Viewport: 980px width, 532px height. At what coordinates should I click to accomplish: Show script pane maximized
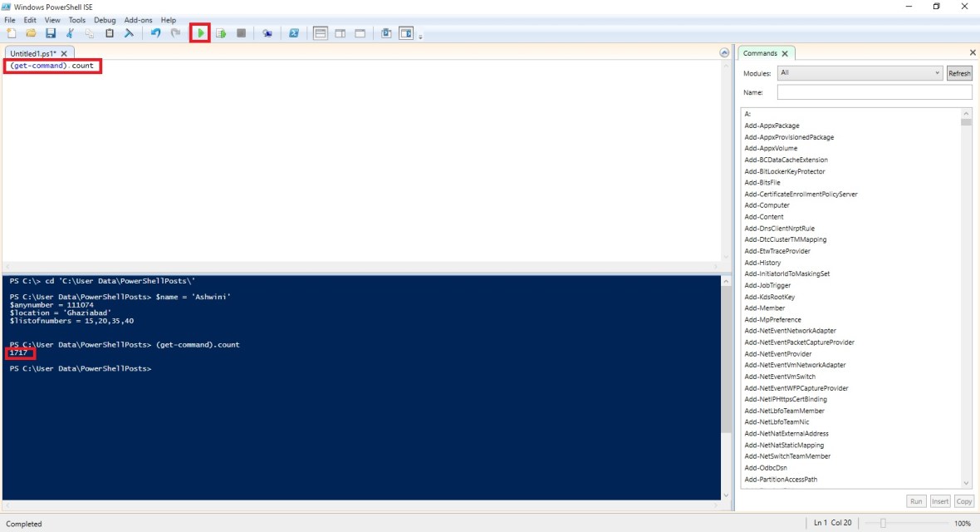pyautogui.click(x=360, y=33)
